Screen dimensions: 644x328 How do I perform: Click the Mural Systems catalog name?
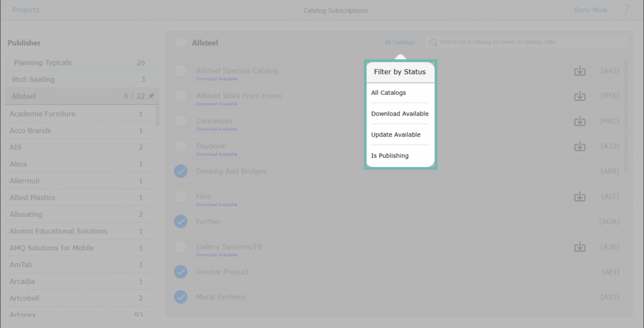(221, 297)
